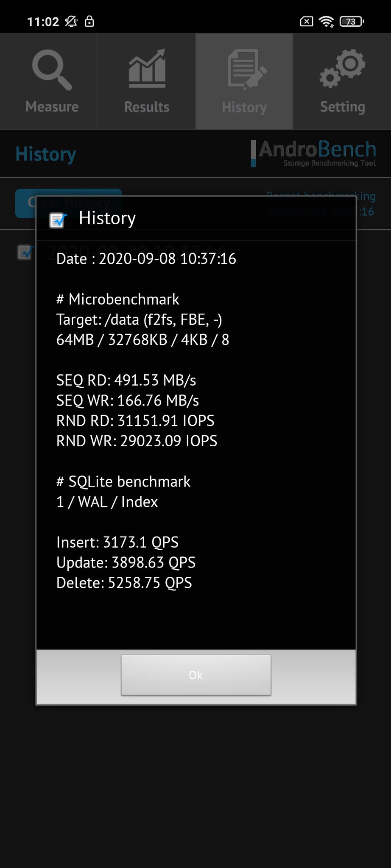The width and height of the screenshot is (391, 868).
Task: Tap the Measure magnifier icon
Action: [52, 70]
